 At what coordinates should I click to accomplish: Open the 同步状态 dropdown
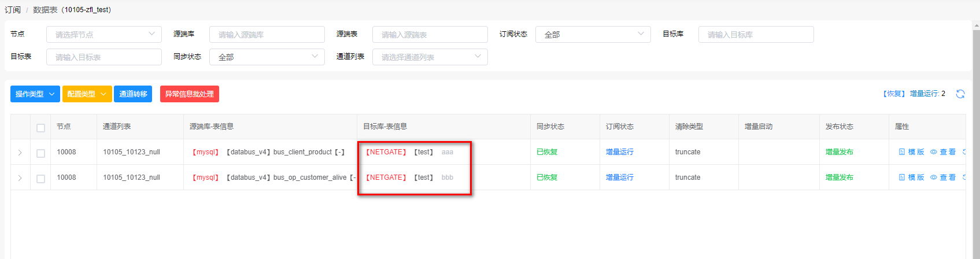click(x=267, y=57)
